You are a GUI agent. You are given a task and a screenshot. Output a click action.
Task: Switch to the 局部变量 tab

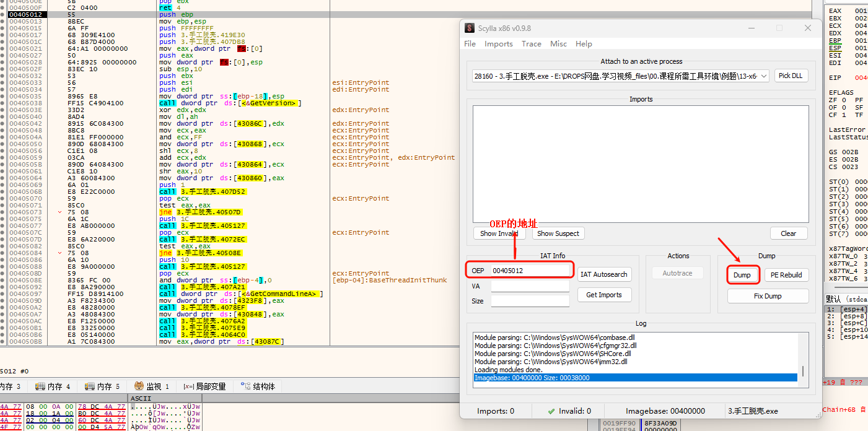[x=205, y=386]
